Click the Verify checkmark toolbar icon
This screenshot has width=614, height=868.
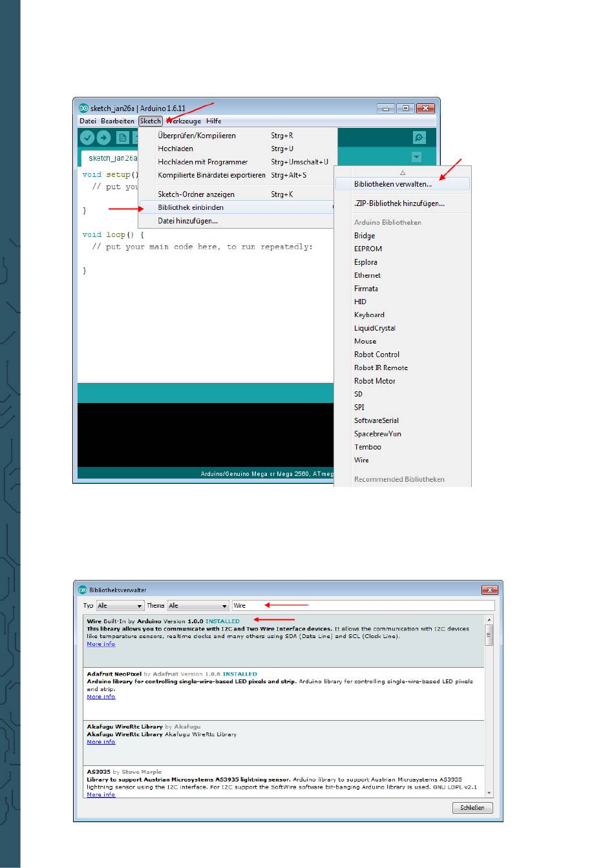(87, 138)
